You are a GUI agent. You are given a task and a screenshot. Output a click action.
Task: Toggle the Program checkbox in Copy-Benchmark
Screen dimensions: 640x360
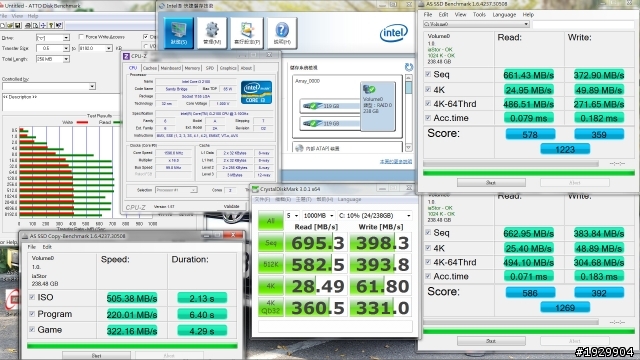[32, 314]
